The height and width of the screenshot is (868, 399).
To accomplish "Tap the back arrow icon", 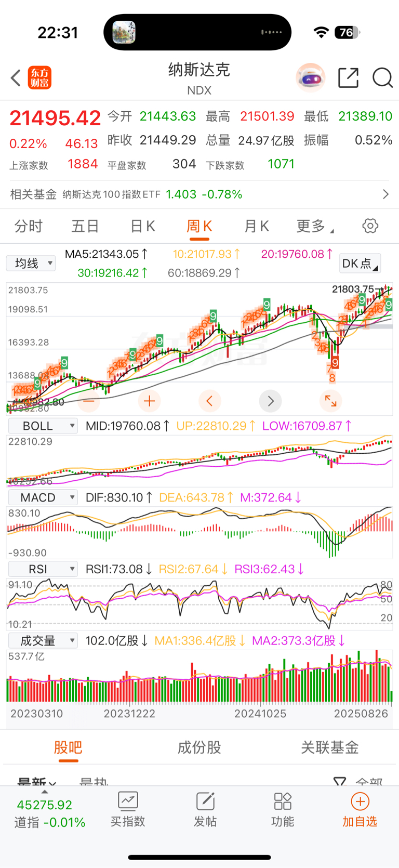I will [x=16, y=78].
